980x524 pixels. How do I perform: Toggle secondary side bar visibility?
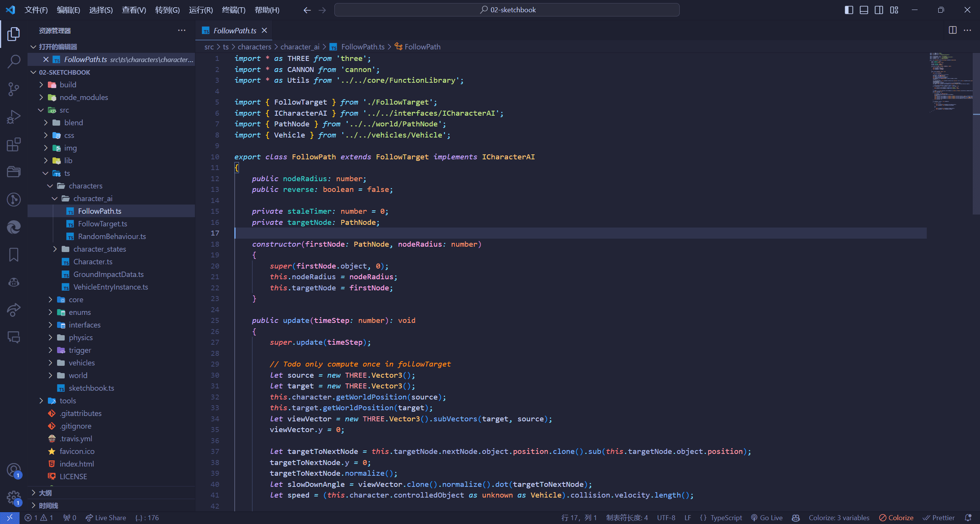coord(879,10)
